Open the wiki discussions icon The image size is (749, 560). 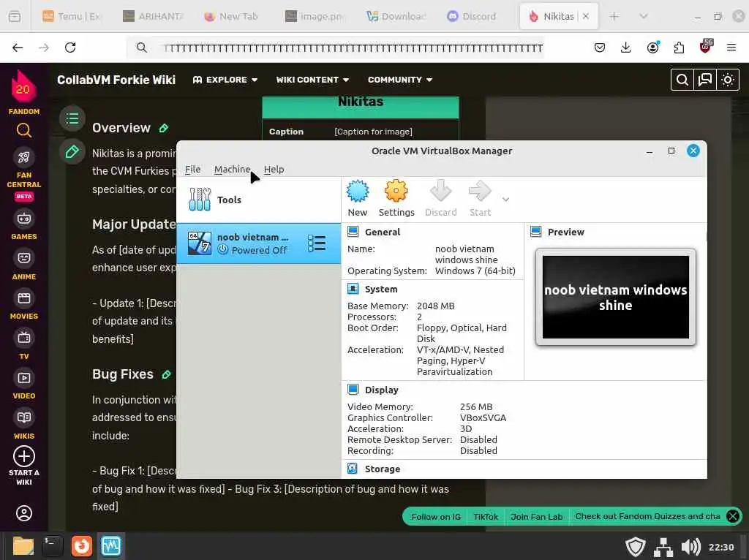click(705, 80)
